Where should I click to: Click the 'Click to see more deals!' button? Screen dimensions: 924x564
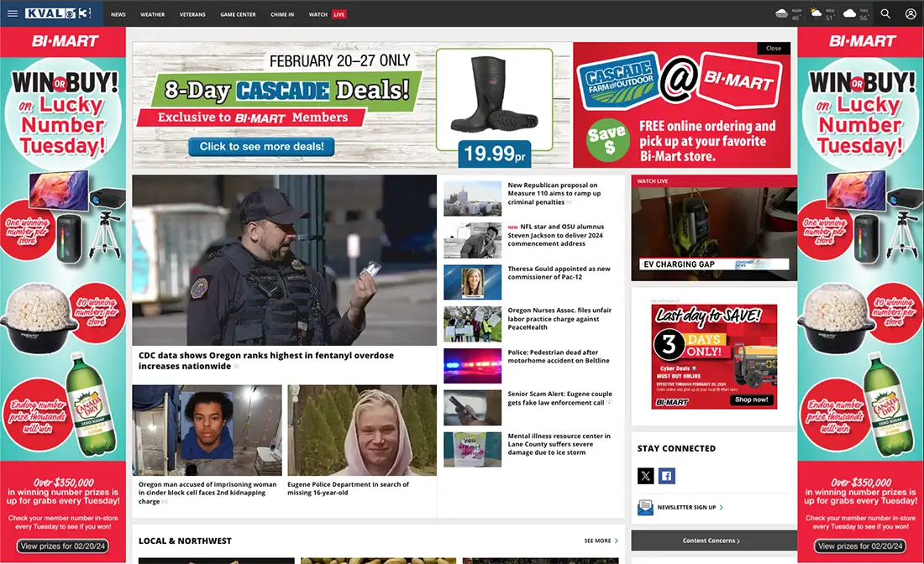coord(261,147)
